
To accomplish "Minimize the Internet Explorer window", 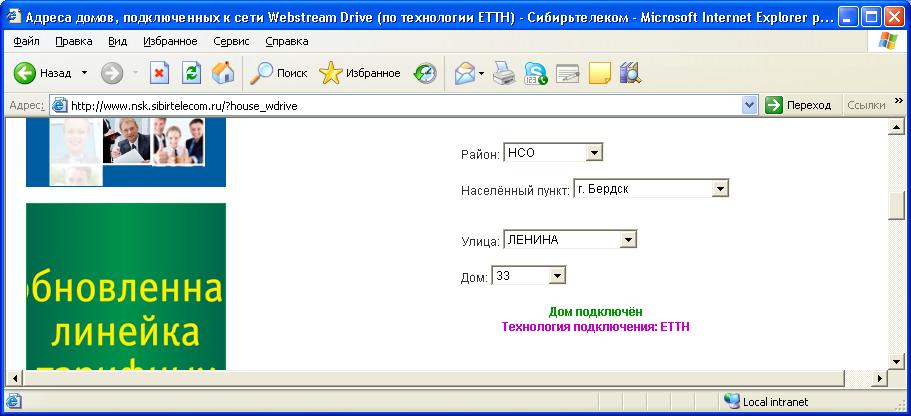I will tap(849, 16).
